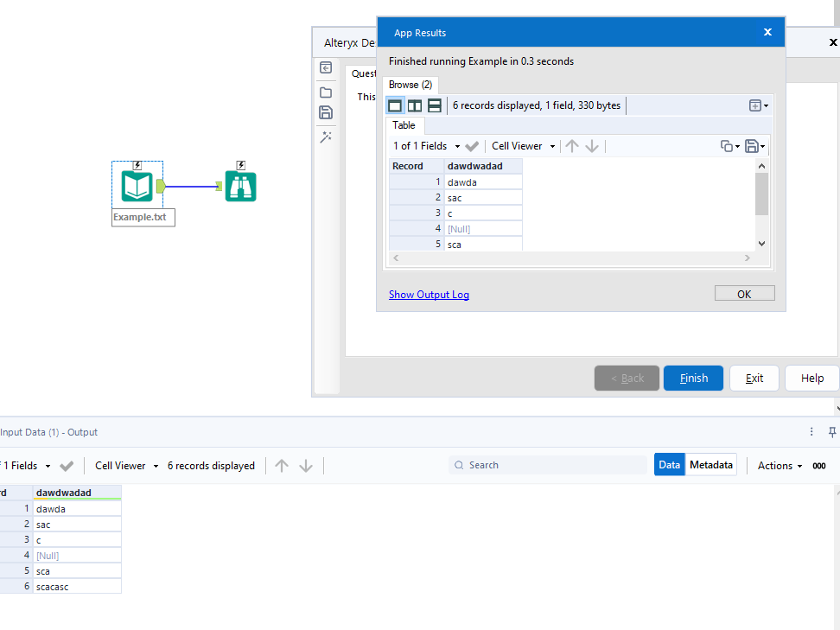Image resolution: width=840 pixels, height=630 pixels.
Task: Click lightning indicator above the Input Data tool
Action: 137,166
